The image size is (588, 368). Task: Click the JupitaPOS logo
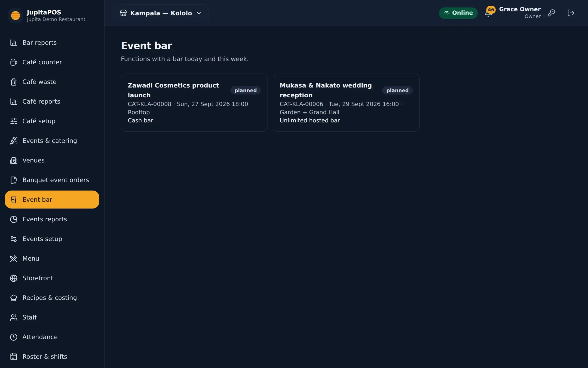16,16
